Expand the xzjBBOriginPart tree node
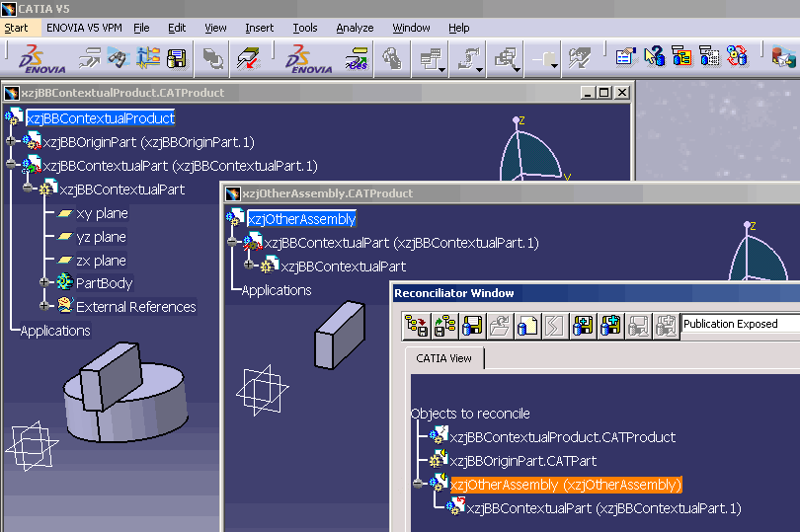Viewport: 800px width, 532px height. pos(12,142)
